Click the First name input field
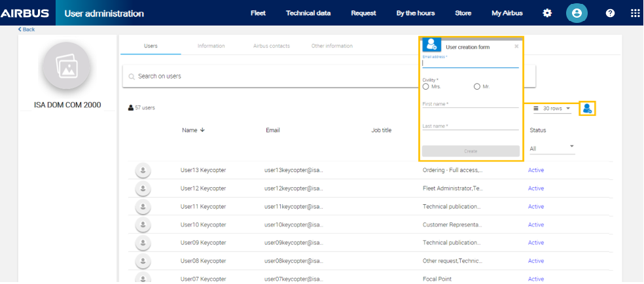644x284 pixels. pyautogui.click(x=471, y=104)
